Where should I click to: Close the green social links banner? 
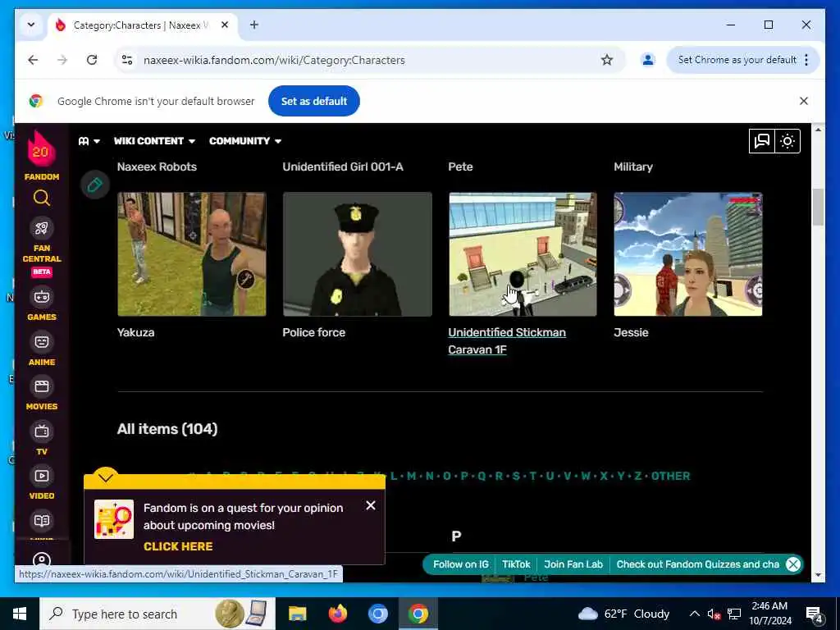[x=793, y=564]
